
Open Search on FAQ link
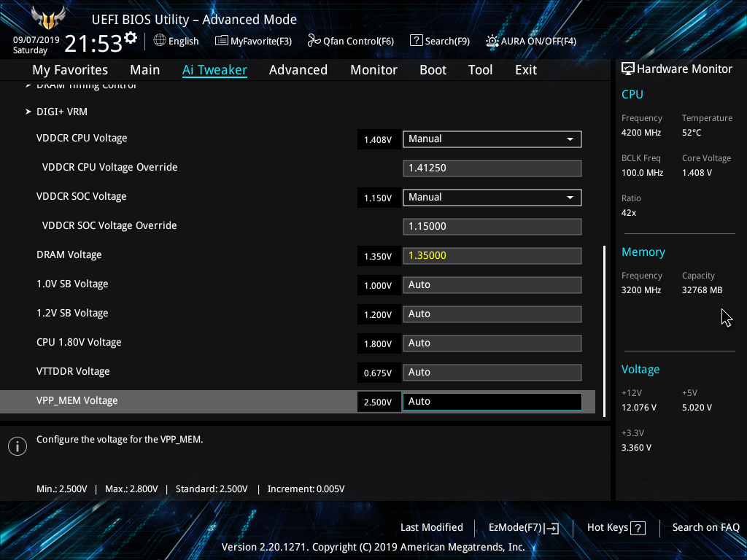(705, 528)
